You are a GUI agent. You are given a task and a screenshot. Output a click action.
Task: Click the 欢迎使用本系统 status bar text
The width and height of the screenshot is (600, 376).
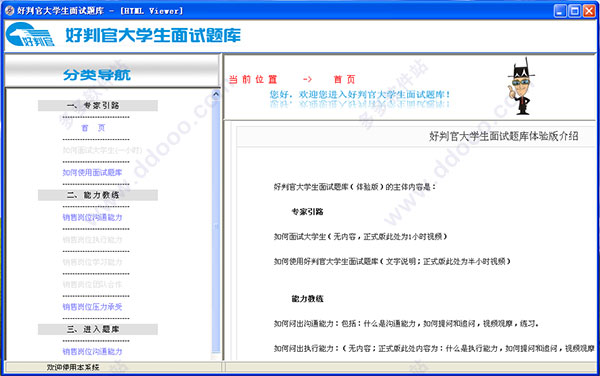pos(73,368)
